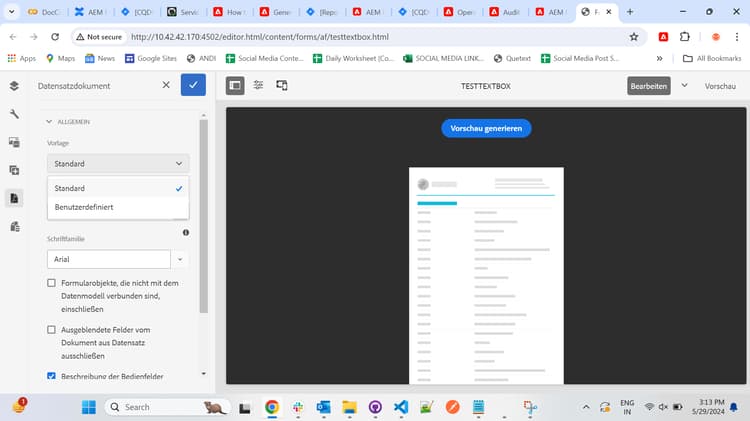Open a new browser tab
Viewport: 750px width, 421px height.
(630, 12)
